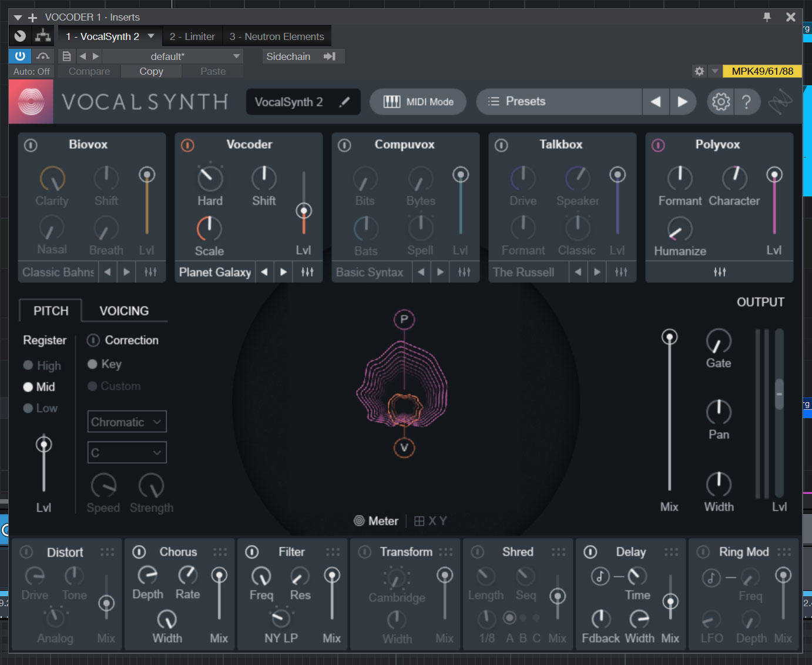Open Biovox advanced settings sliders icon
This screenshot has width=812, height=665.
tap(150, 272)
